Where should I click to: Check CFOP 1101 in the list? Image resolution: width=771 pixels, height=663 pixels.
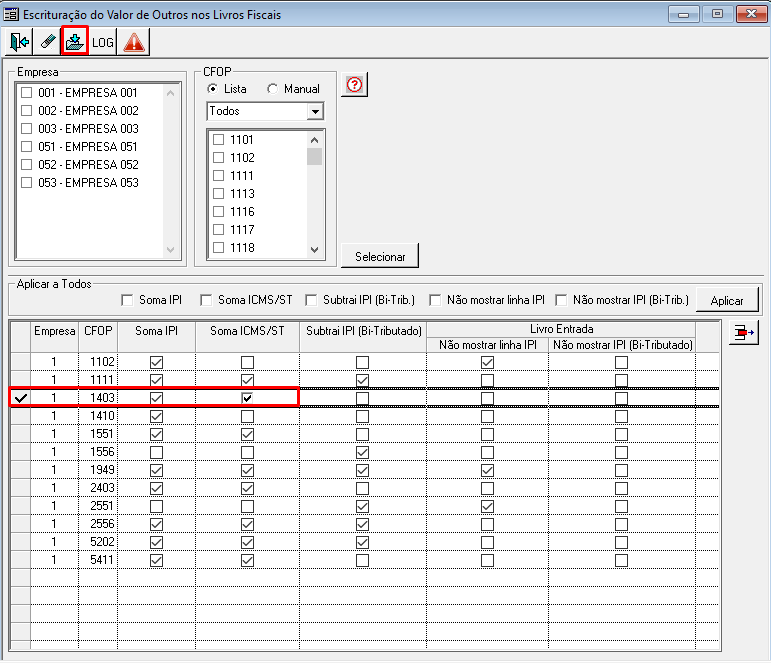click(218, 140)
